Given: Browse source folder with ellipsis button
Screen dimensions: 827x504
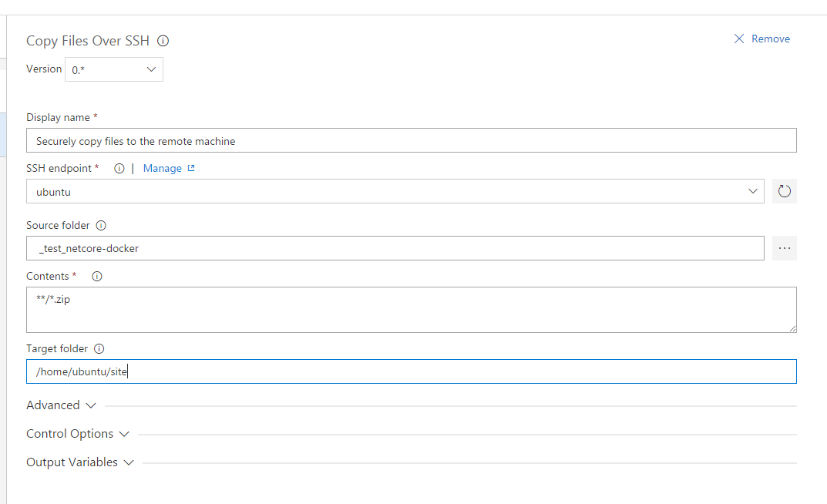Looking at the screenshot, I should click(x=785, y=248).
